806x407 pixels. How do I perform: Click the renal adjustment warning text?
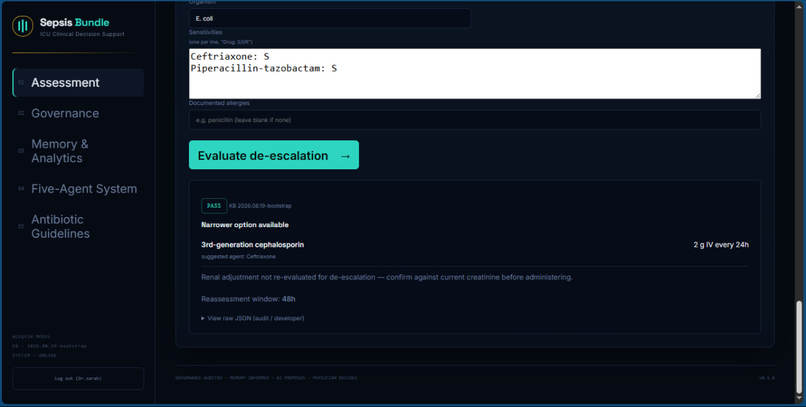click(x=387, y=277)
